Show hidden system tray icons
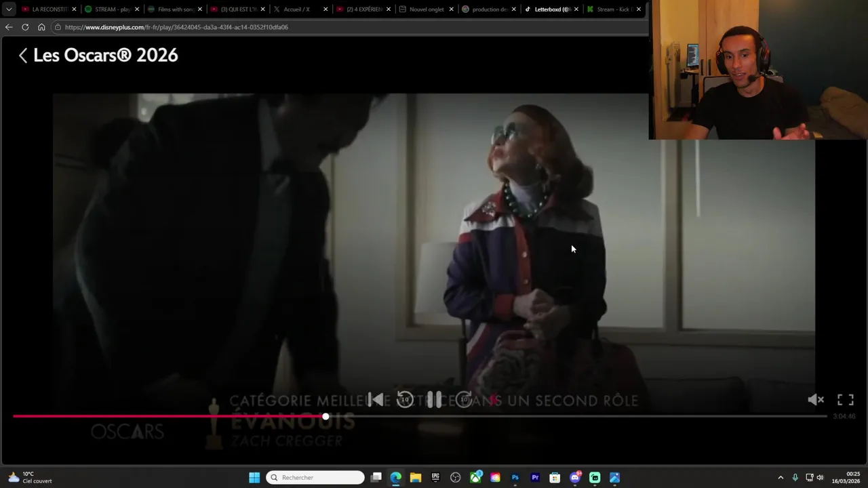Screen dimensions: 868x488 (x=781, y=477)
